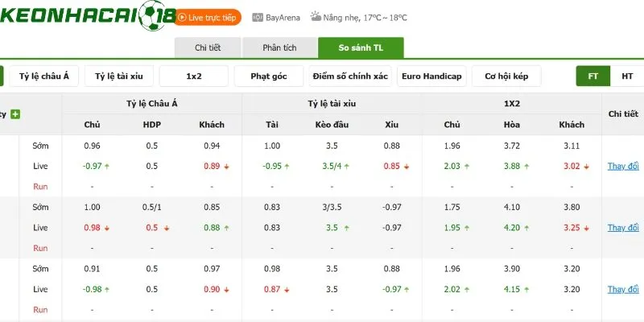The height and width of the screenshot is (322, 644).
Task: Toggle the FT full-time view
Action: (x=592, y=76)
